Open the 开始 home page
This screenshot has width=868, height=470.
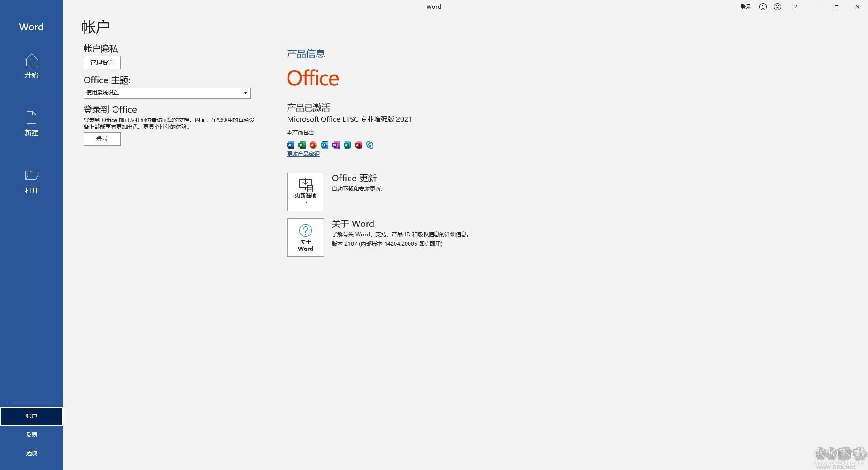pyautogui.click(x=31, y=67)
